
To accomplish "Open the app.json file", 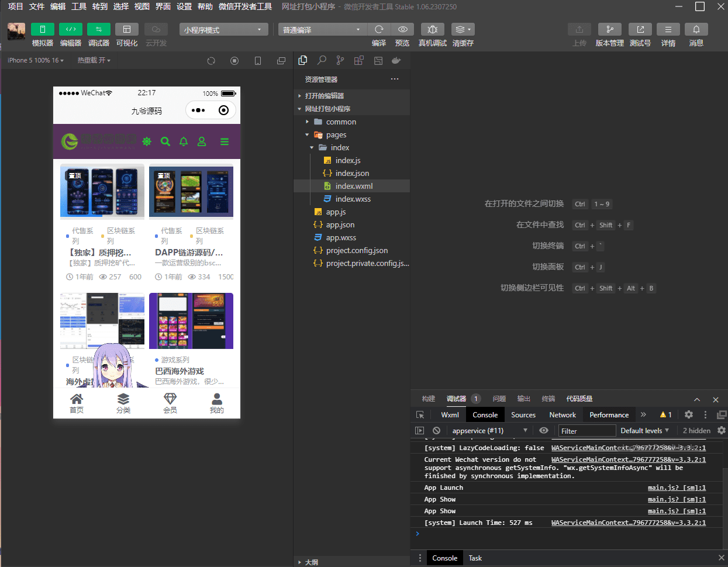I will tap(340, 225).
